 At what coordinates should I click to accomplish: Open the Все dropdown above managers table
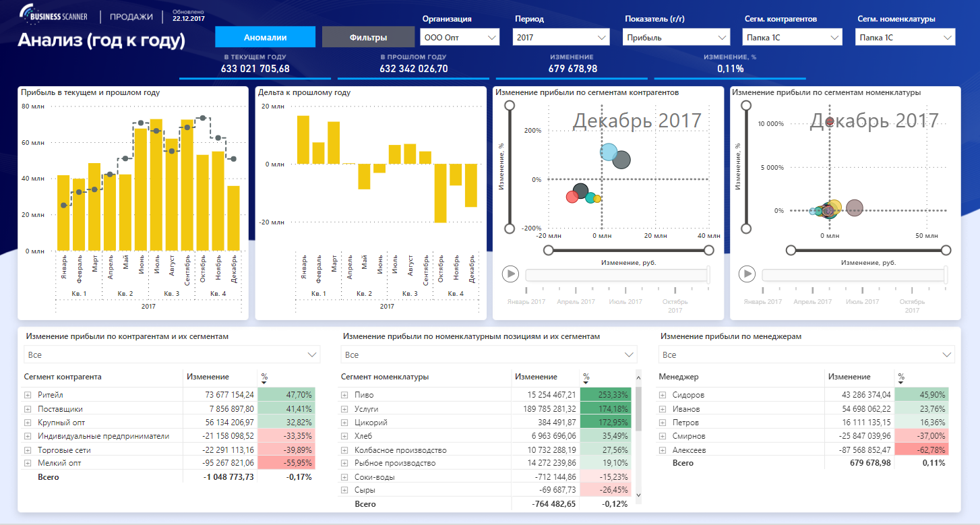coord(807,354)
